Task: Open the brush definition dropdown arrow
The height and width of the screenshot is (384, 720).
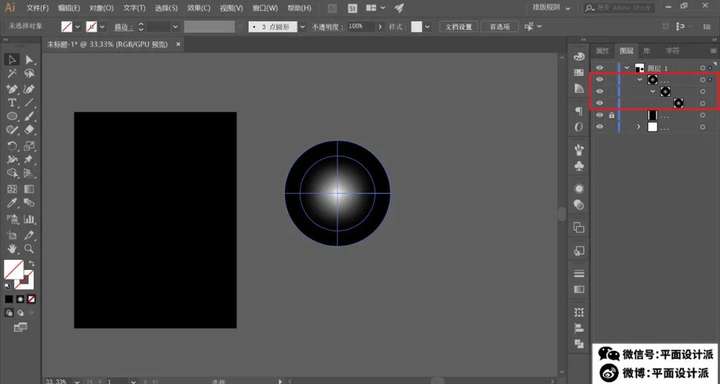Action: click(x=303, y=27)
